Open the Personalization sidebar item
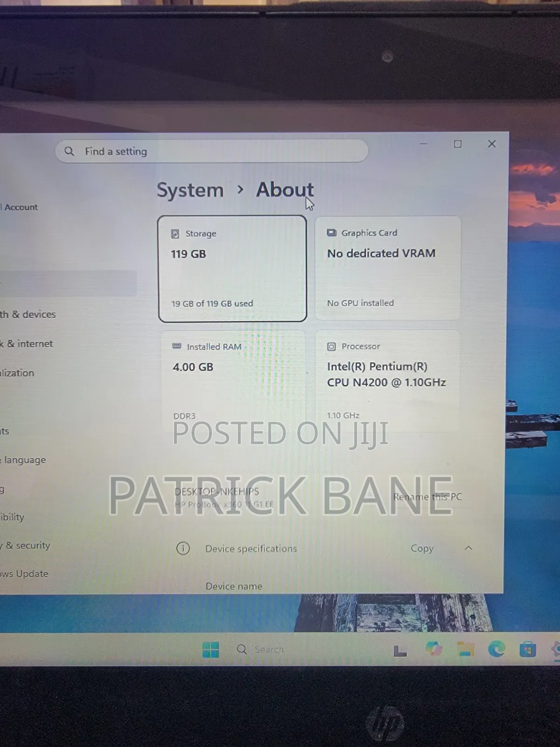Viewport: 560px width, 747px height. (17, 373)
